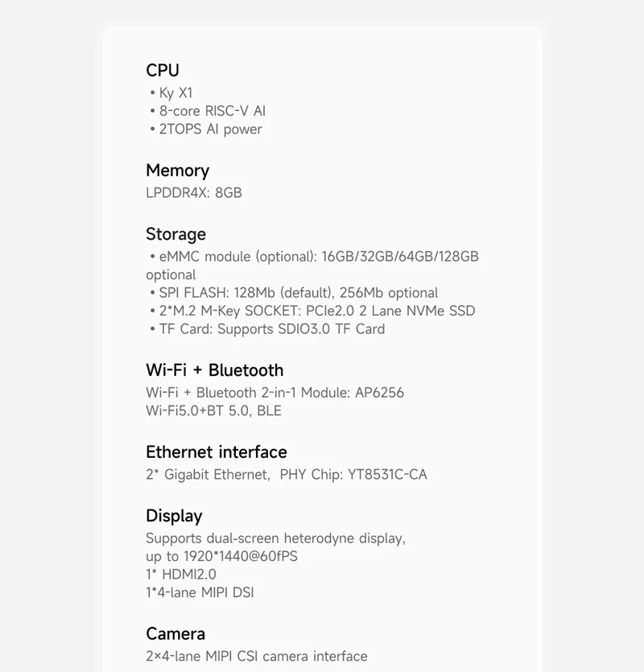Select the AP6256 module text line

pos(275,393)
